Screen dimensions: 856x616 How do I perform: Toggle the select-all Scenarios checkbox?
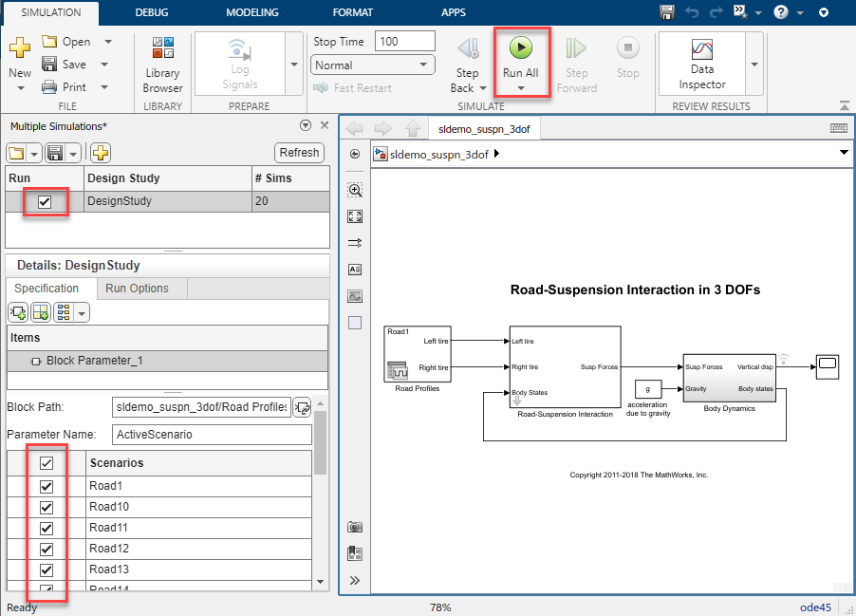click(47, 463)
